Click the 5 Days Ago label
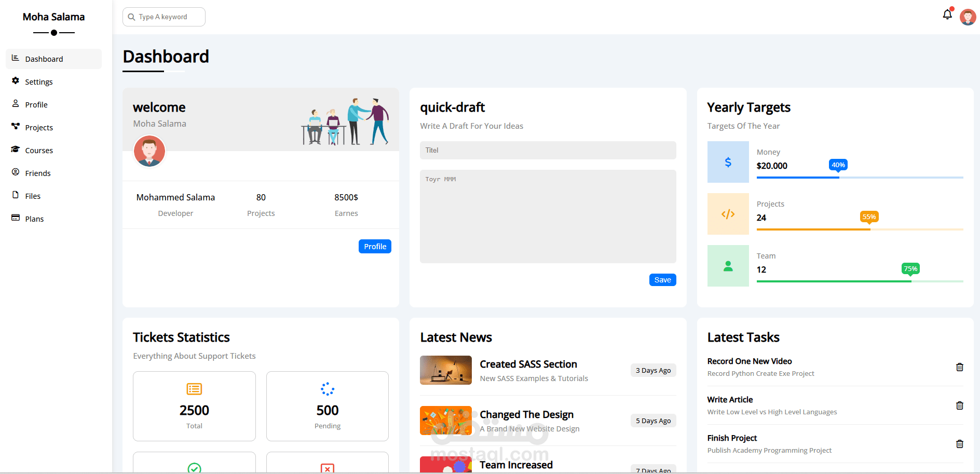This screenshot has width=980, height=474. click(x=653, y=421)
